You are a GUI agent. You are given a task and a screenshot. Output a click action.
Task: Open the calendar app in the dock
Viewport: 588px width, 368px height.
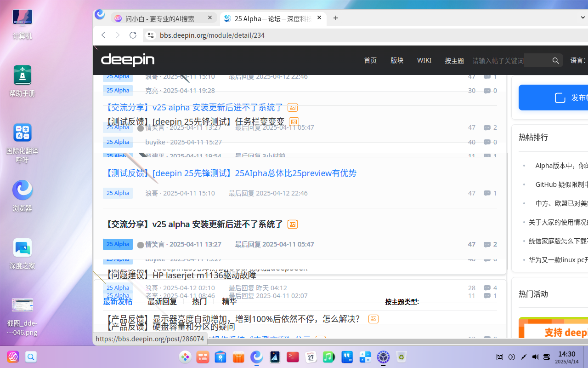pyautogui.click(x=311, y=357)
